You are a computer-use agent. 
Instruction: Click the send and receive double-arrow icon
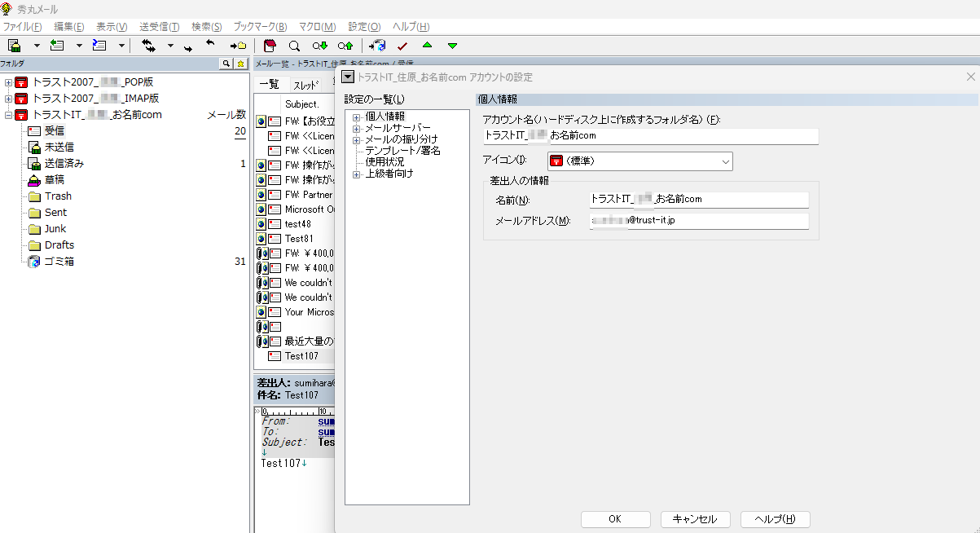[x=148, y=46]
